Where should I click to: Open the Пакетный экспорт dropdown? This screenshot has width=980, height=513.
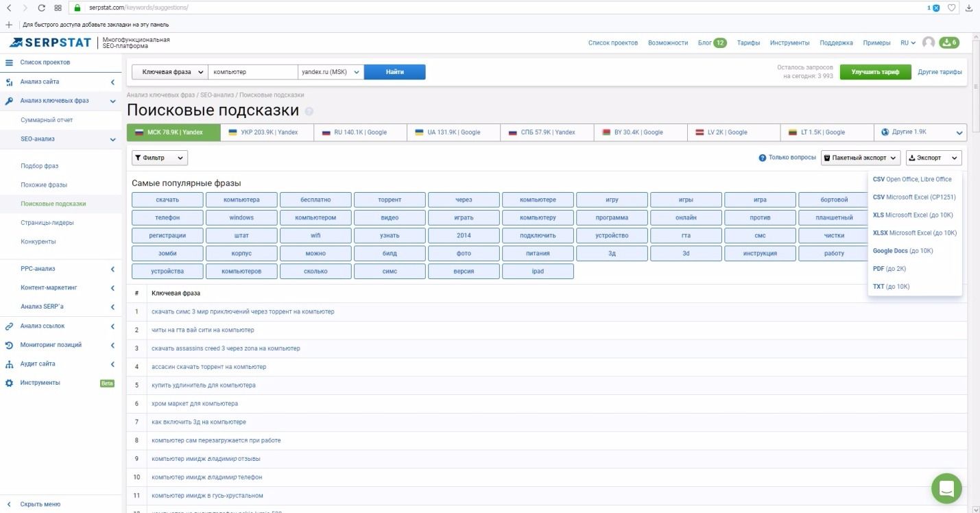(x=860, y=158)
